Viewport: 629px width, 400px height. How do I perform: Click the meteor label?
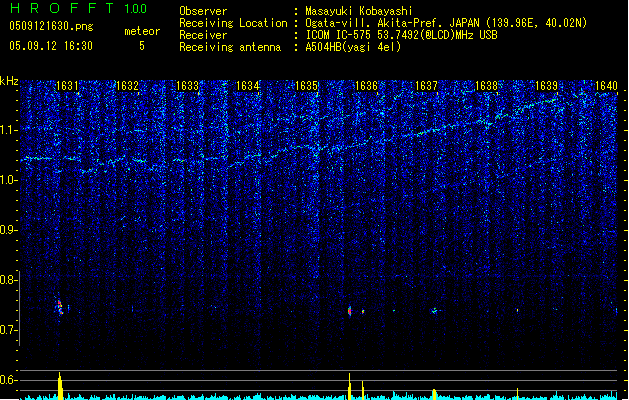point(142,31)
